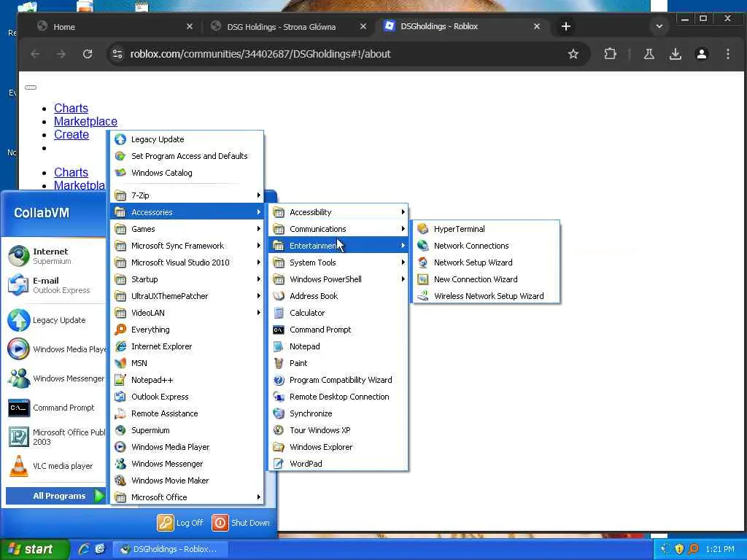Launch Tour Windows XP
This screenshot has height=560, width=747.
click(x=338, y=430)
